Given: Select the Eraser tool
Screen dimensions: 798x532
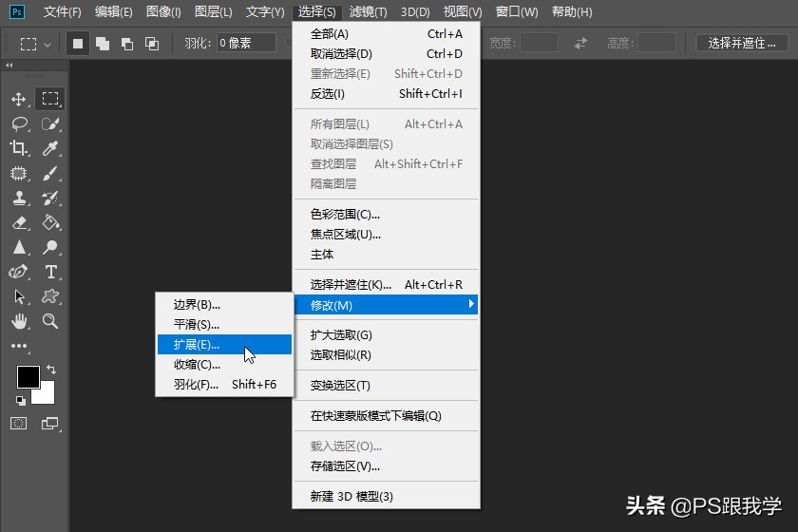Looking at the screenshot, I should coord(19,222).
